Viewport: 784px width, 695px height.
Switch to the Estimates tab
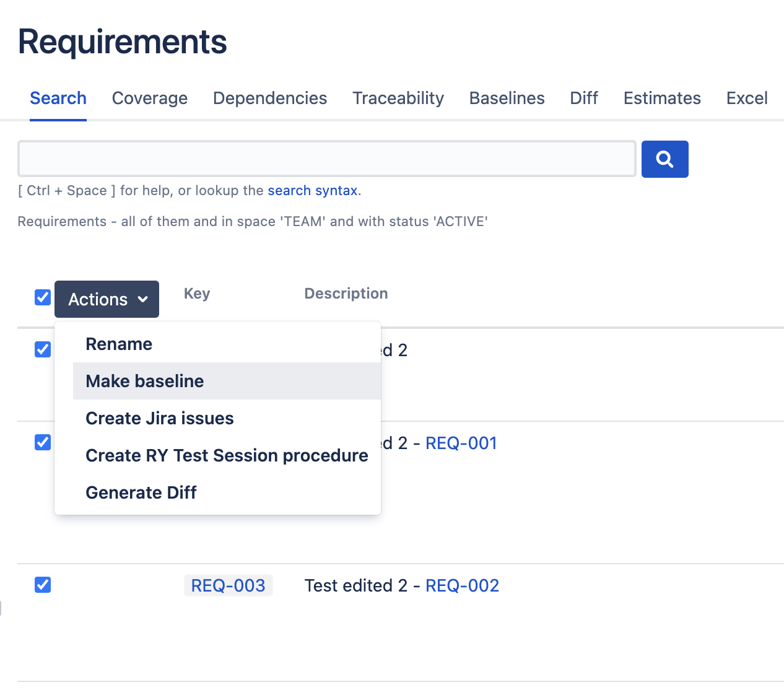662,98
